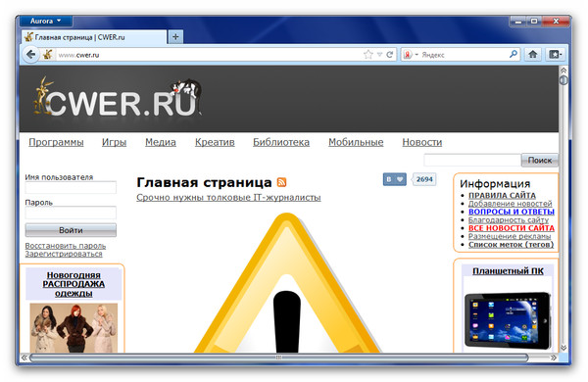Click the Поиск button

tap(540, 160)
